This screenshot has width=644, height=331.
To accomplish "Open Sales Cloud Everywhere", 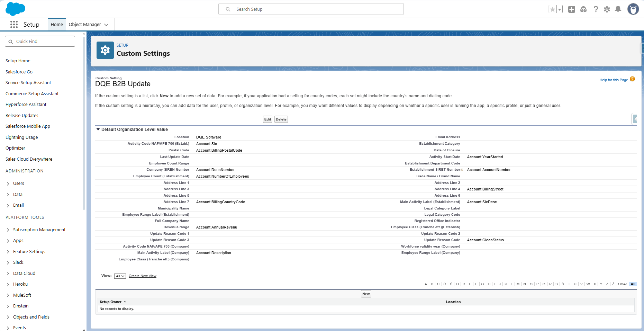I will [29, 159].
